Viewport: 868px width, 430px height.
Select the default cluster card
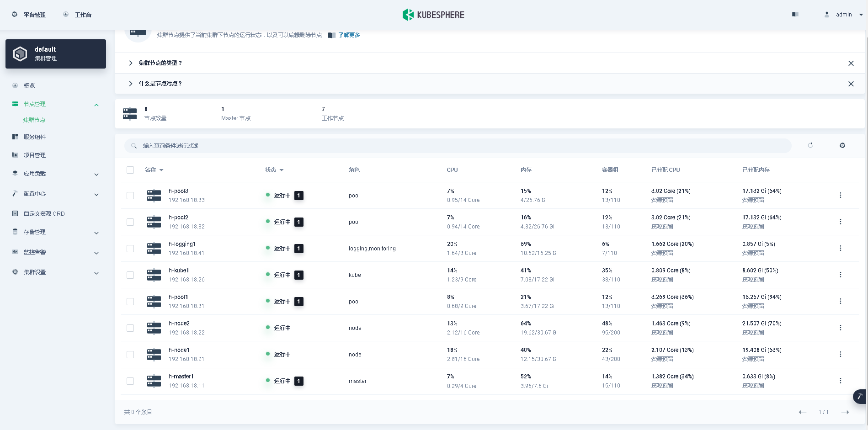(x=56, y=54)
